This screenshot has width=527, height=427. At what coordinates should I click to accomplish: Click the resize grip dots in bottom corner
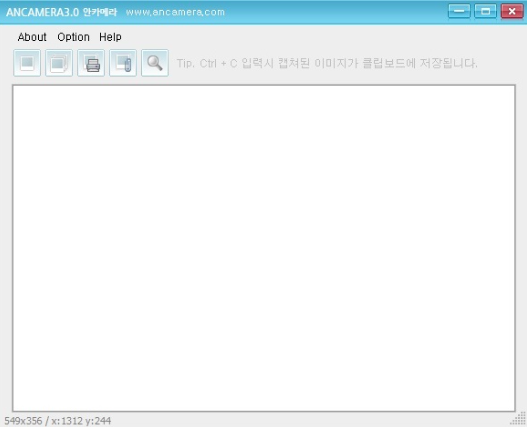pos(518,419)
